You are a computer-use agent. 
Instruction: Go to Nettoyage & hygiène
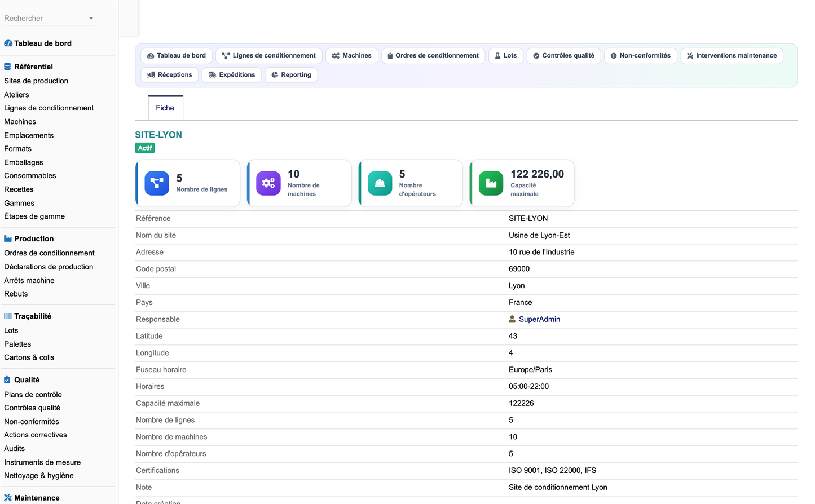[39, 476]
